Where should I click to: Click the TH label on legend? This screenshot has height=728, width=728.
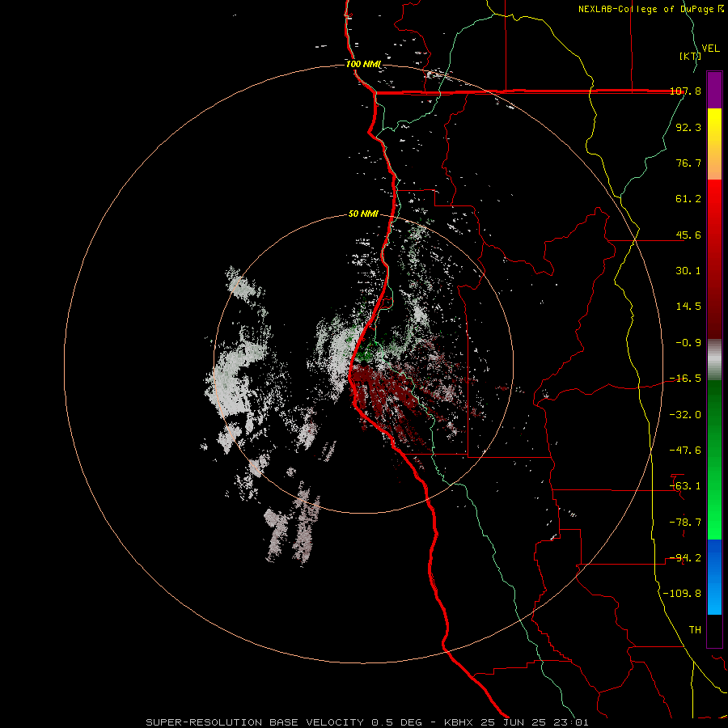[695, 630]
